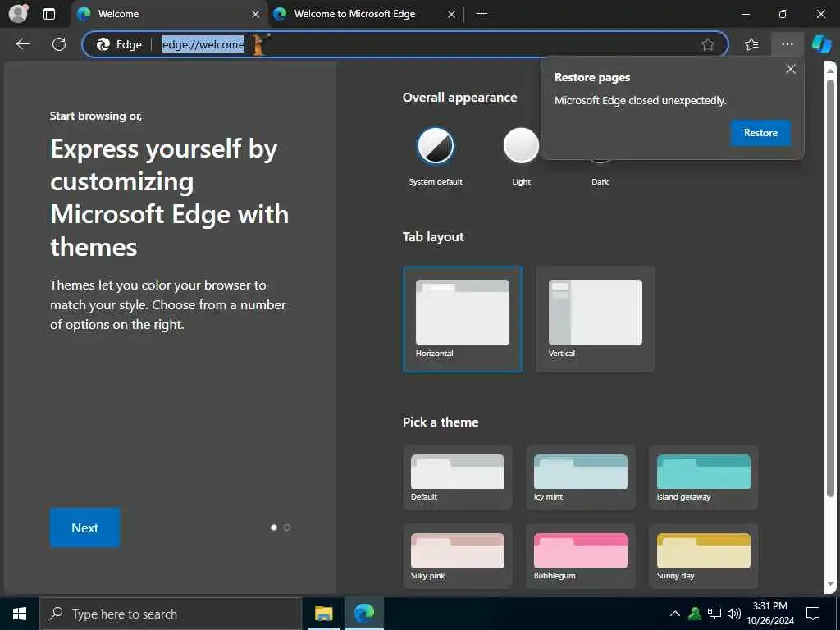This screenshot has height=630, width=840.
Task: Go to second page indicator dot
Action: click(287, 527)
